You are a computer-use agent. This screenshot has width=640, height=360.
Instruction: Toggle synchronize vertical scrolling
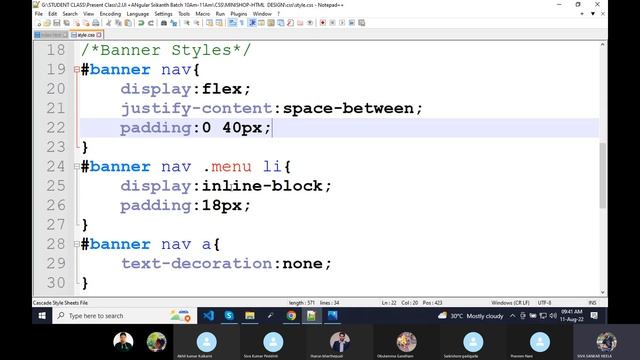[209, 23]
